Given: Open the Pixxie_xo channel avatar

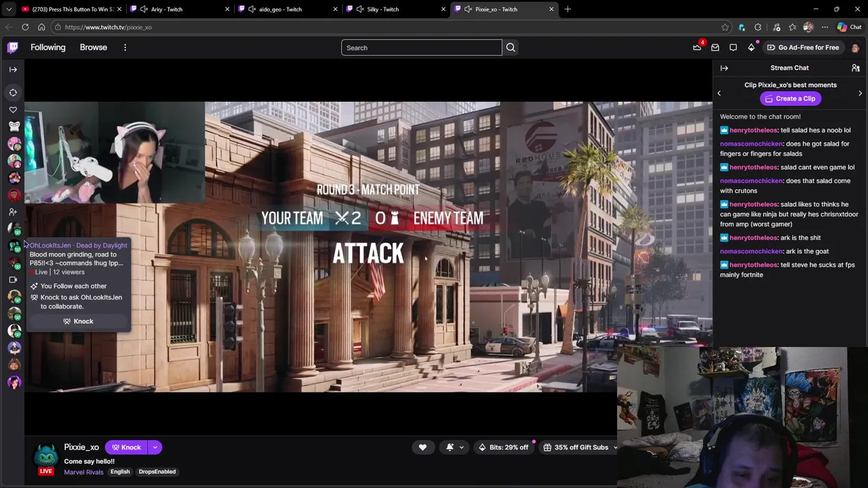Looking at the screenshot, I should pyautogui.click(x=46, y=456).
